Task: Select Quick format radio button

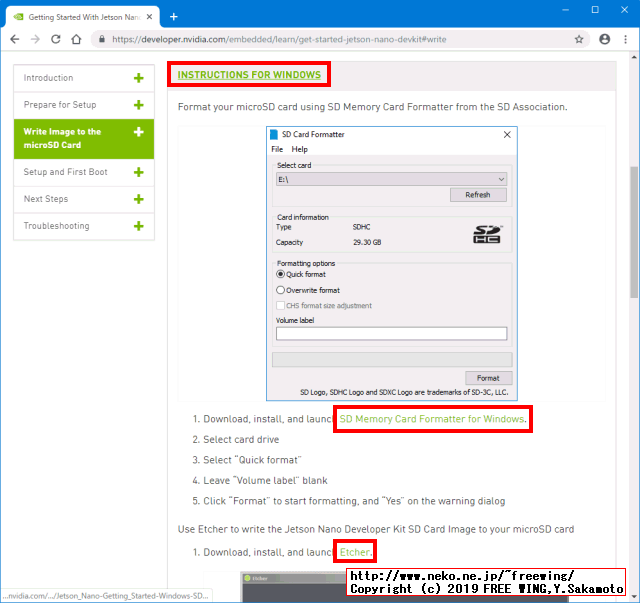Action: tap(280, 274)
